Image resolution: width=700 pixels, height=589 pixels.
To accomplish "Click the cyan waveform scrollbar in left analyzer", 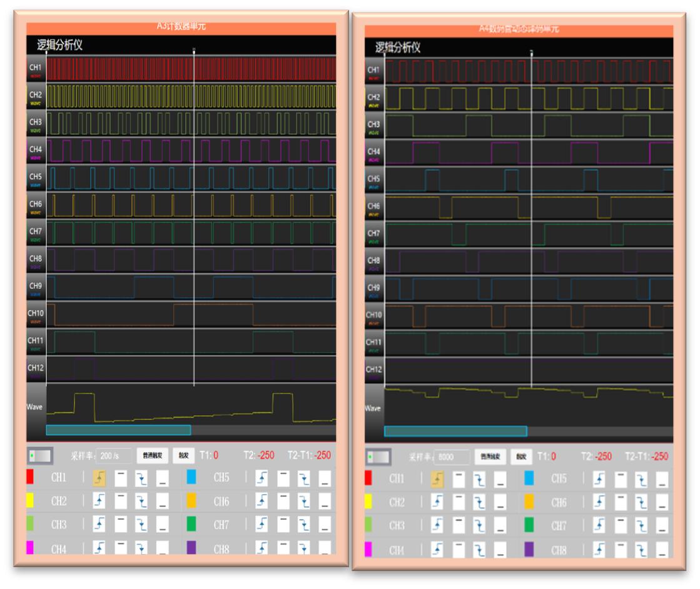I will pos(118,430).
